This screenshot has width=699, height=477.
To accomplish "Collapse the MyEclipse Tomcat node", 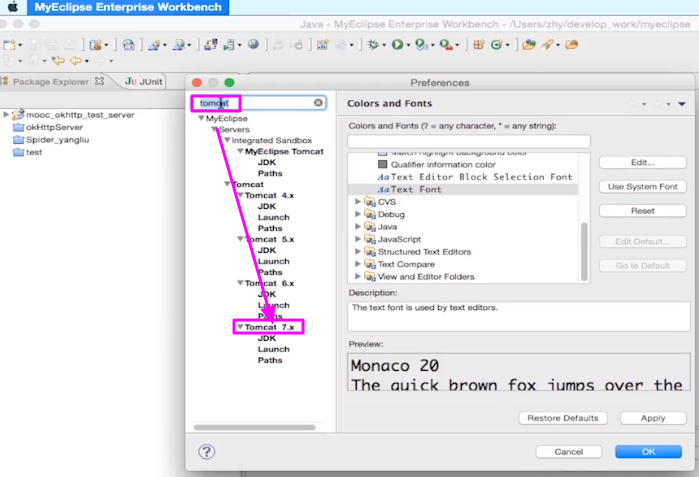I will [x=240, y=151].
